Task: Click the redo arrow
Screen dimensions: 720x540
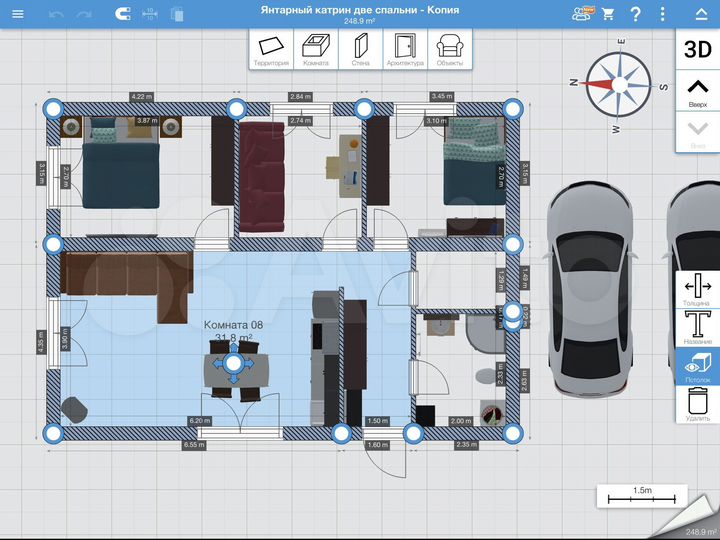Action: (84, 15)
